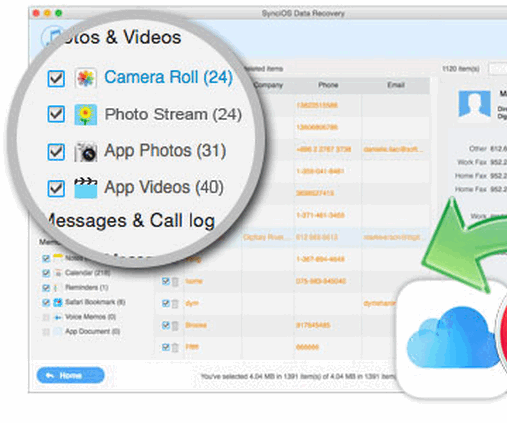Sort by the Phone column header
The width and height of the screenshot is (507, 423).
pyautogui.click(x=328, y=85)
